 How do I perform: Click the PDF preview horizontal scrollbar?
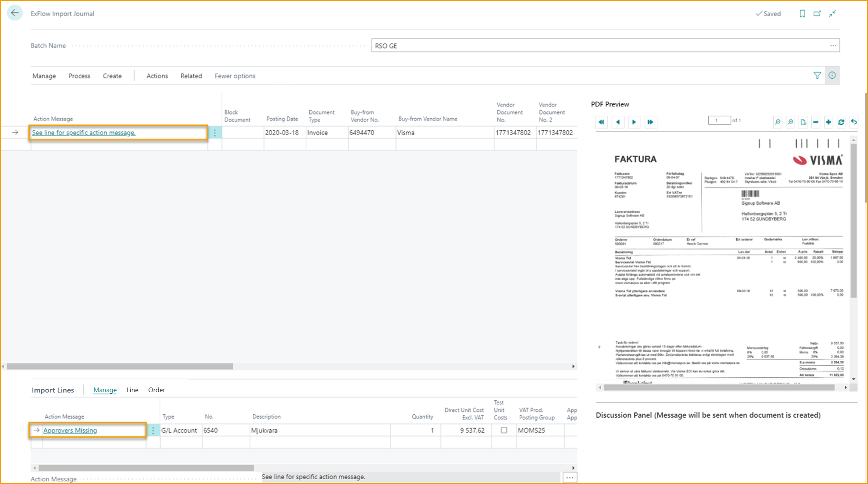tap(719, 387)
